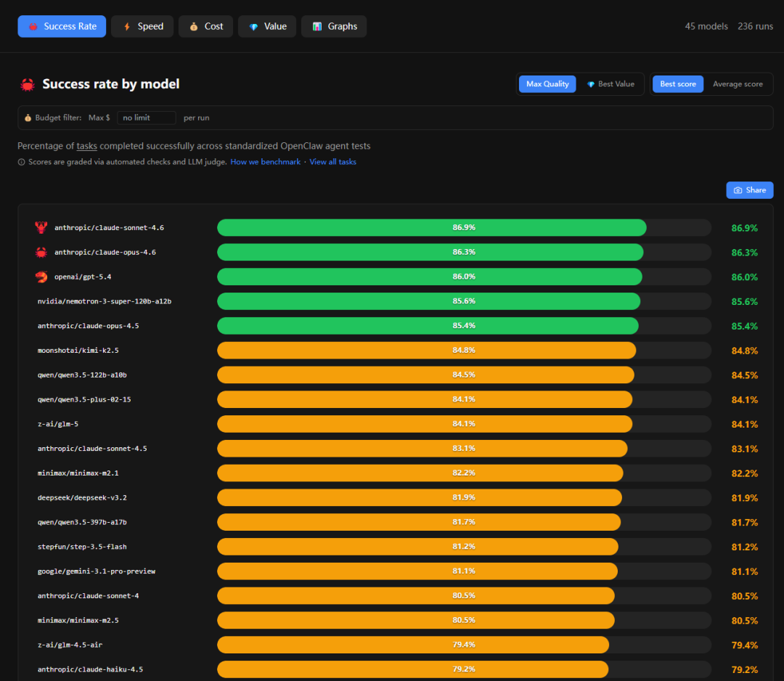784x681 pixels.
Task: Click the google/gemini-3.1-pro-preview model name
Action: coord(97,571)
